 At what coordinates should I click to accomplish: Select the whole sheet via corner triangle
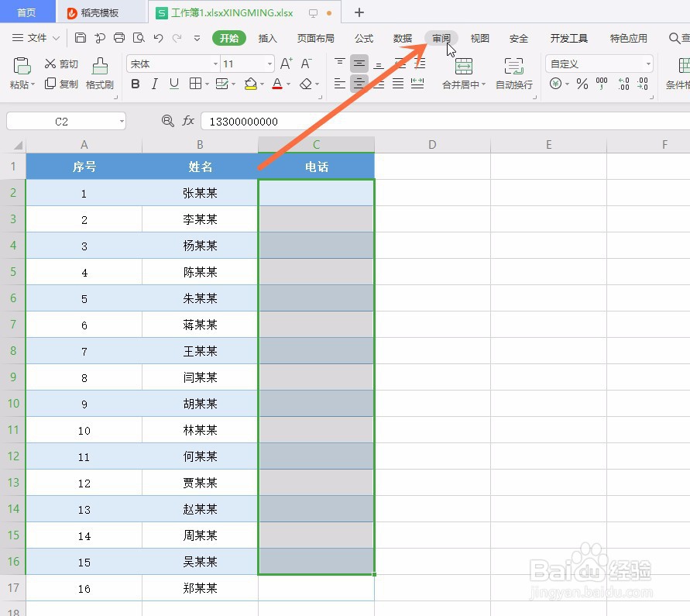click(x=18, y=144)
